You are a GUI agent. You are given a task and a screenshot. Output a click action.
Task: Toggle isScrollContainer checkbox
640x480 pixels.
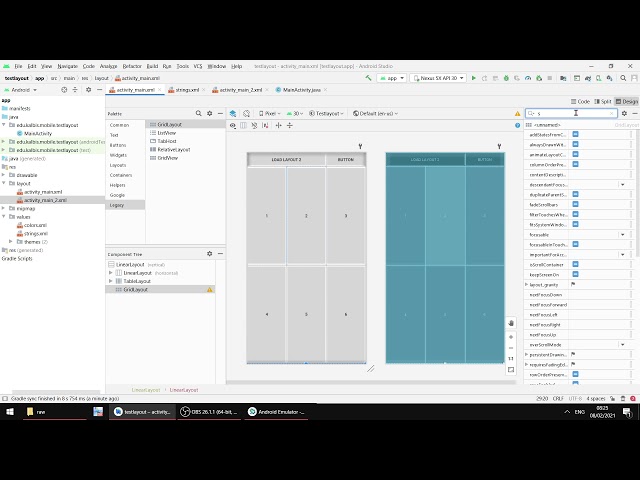(x=576, y=264)
